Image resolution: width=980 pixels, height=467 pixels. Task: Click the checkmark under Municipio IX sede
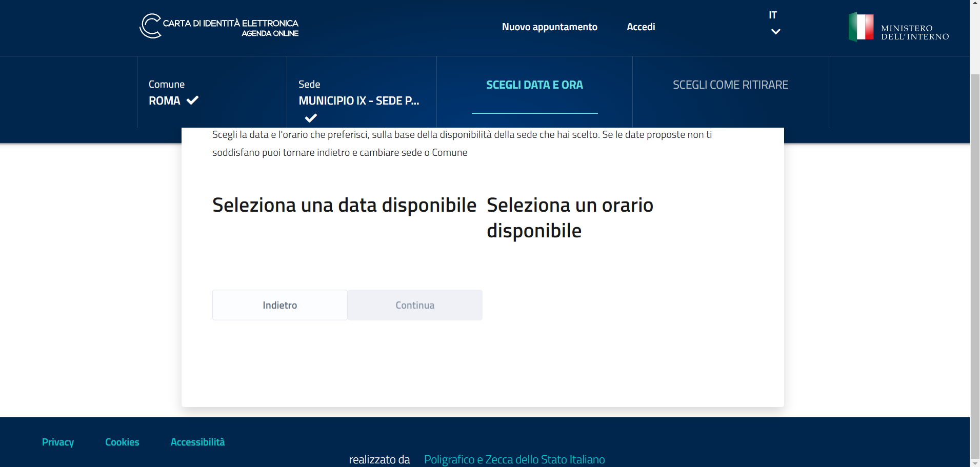[x=311, y=118]
